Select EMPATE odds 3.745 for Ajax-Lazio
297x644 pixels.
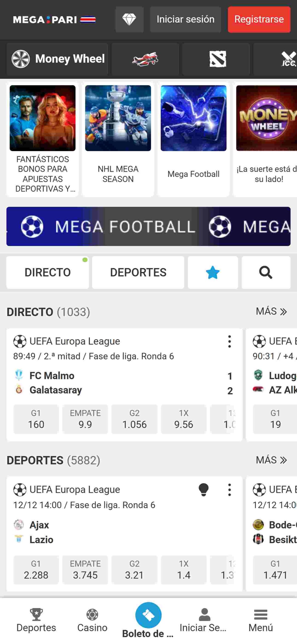pyautogui.click(x=85, y=570)
